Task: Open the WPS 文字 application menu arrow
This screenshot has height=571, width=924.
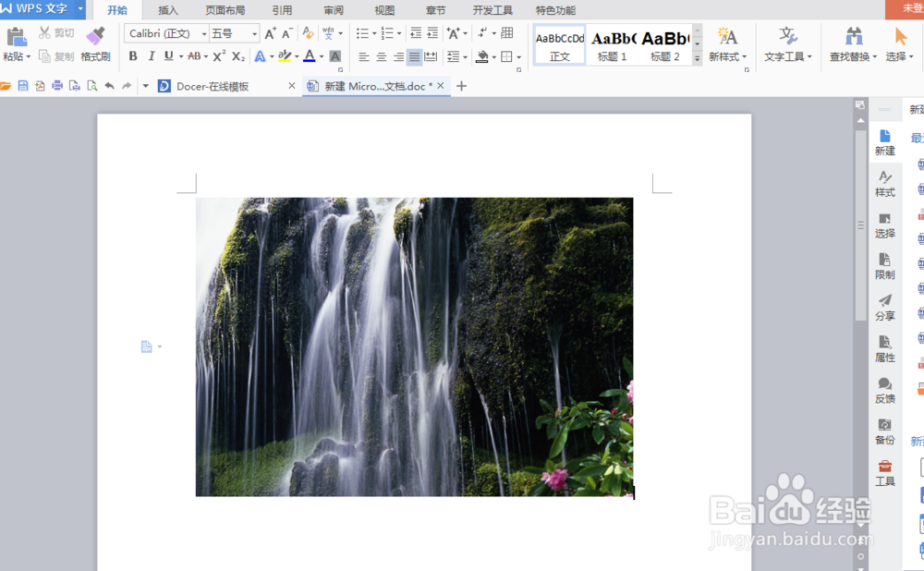Action: 80,9
